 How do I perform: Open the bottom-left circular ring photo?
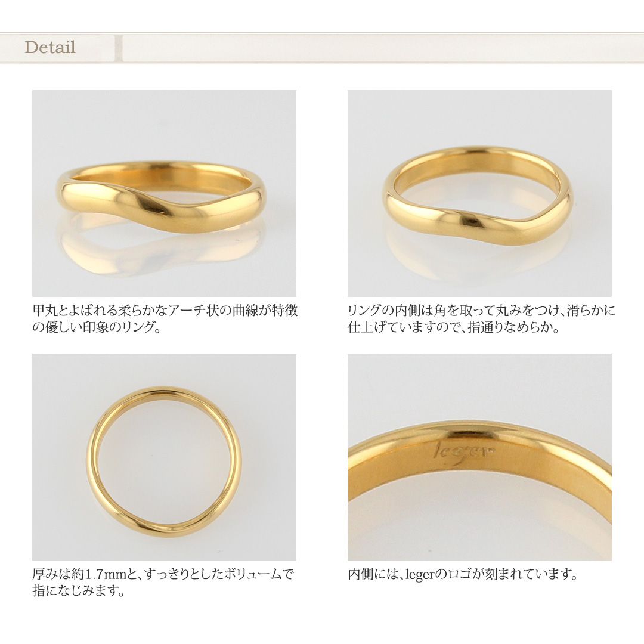[x=164, y=457]
